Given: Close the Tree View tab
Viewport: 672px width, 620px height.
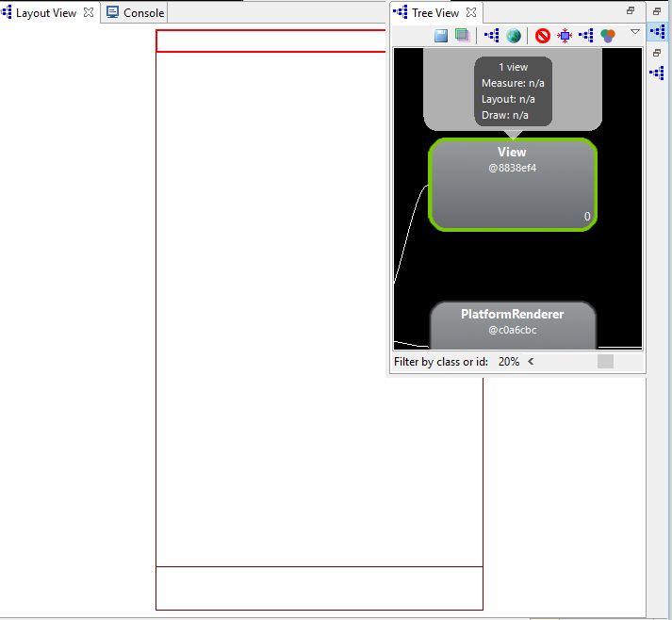Looking at the screenshot, I should click(471, 12).
